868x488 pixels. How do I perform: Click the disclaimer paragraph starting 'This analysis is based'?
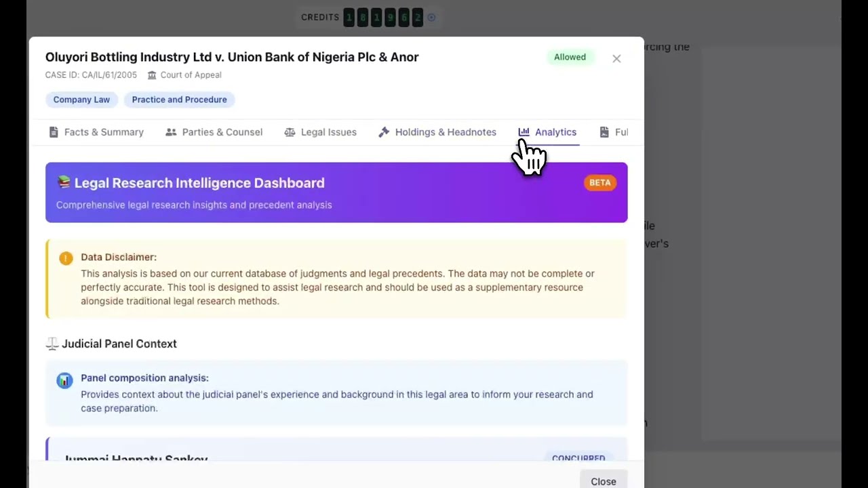[338, 287]
